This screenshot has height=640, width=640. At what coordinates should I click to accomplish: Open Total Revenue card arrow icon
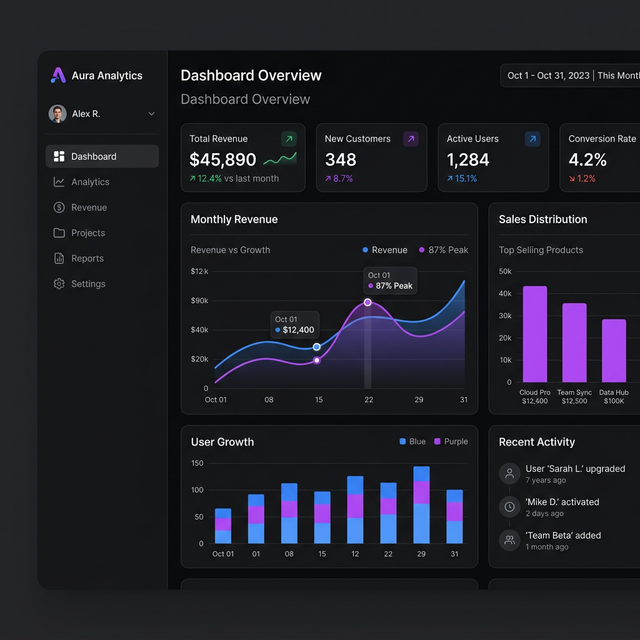point(289,139)
